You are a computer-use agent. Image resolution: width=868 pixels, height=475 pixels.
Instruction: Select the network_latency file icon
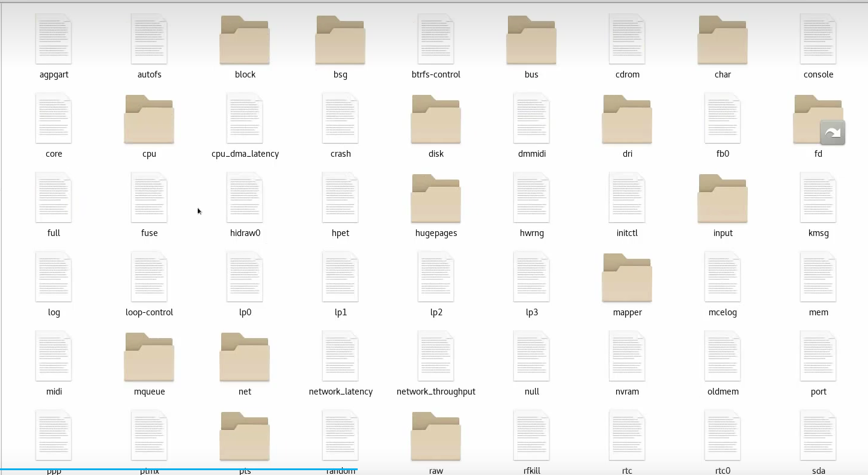(x=340, y=356)
